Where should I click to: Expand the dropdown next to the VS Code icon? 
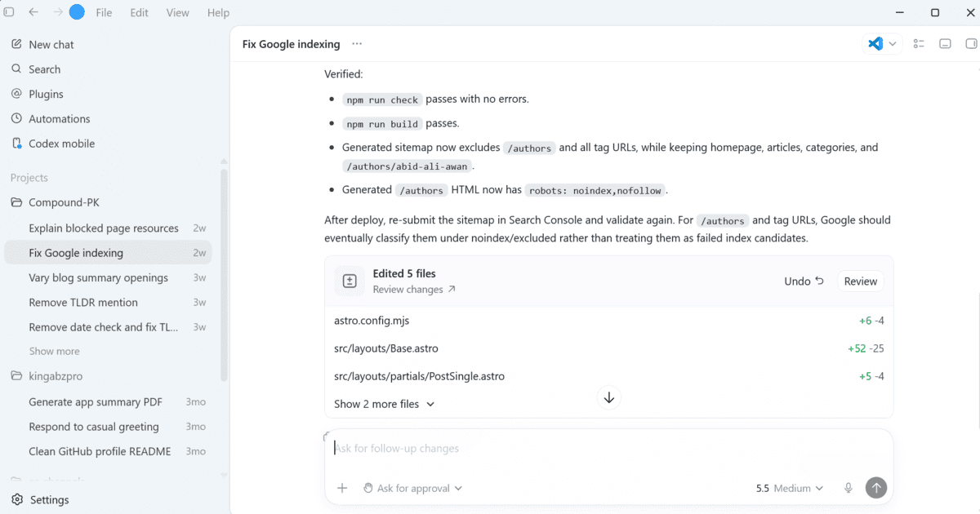893,44
